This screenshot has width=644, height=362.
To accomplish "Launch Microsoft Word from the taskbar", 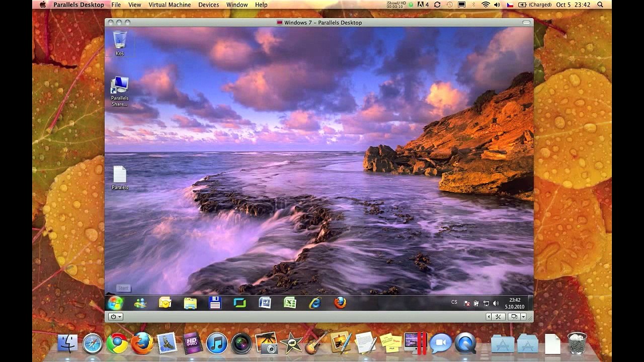I will [x=265, y=303].
